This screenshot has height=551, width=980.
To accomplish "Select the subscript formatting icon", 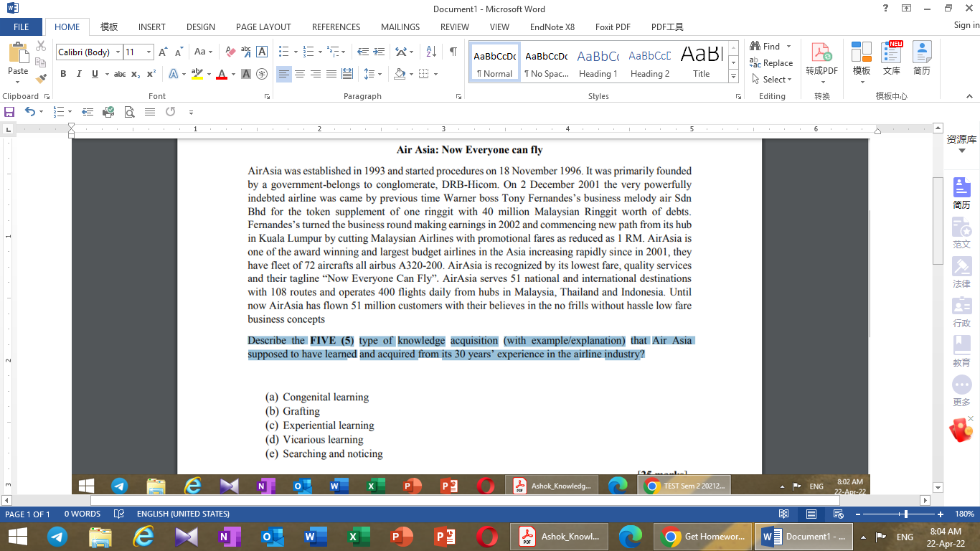I will pos(134,73).
